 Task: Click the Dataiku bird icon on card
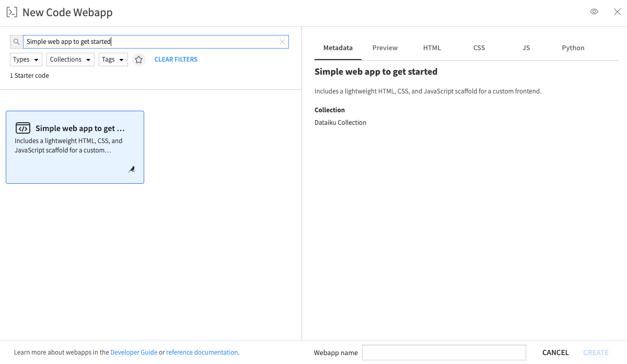tap(132, 170)
